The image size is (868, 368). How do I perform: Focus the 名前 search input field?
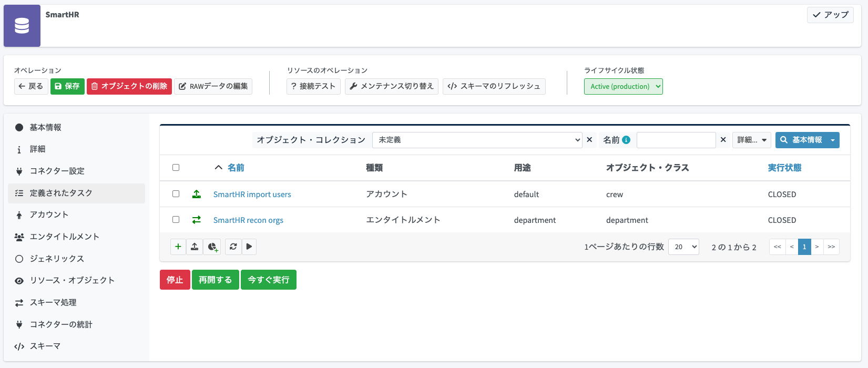click(676, 140)
